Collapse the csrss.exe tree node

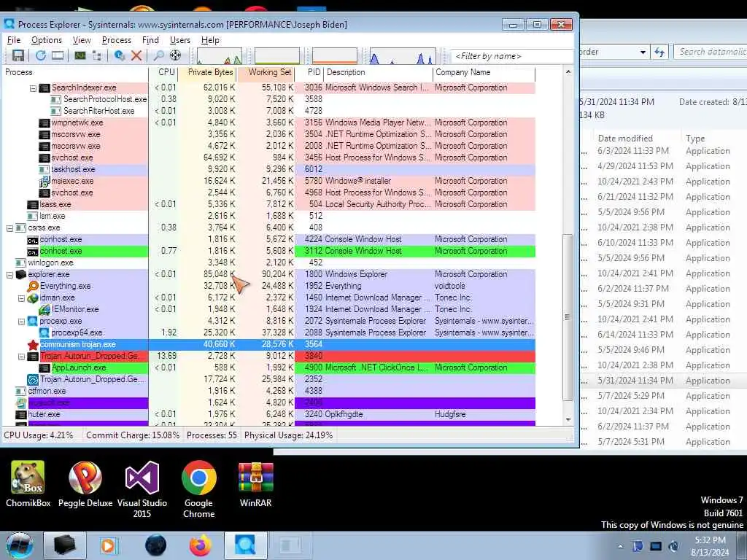click(x=9, y=228)
